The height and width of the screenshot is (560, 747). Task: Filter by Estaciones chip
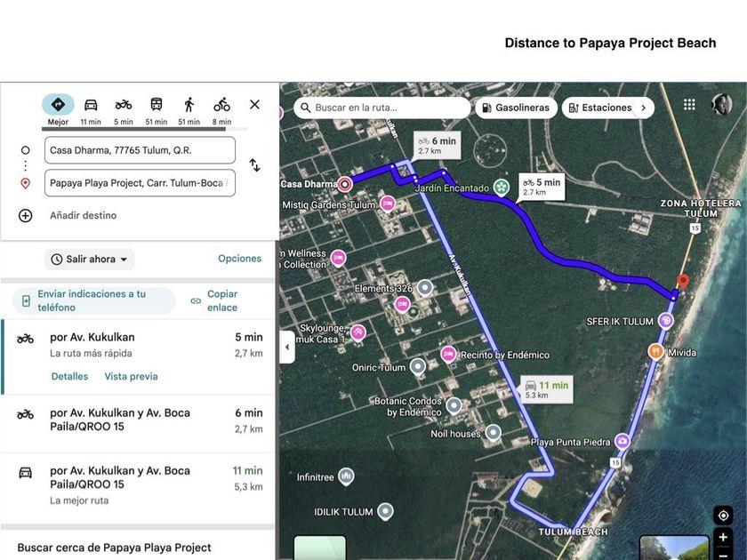point(601,108)
